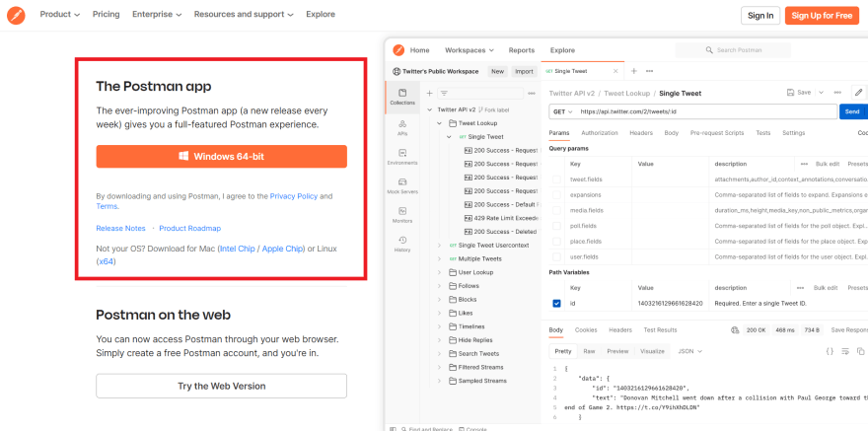Viewport: 868px width, 431px height.
Task: Open the Resources and support dropdown
Action: point(244,15)
